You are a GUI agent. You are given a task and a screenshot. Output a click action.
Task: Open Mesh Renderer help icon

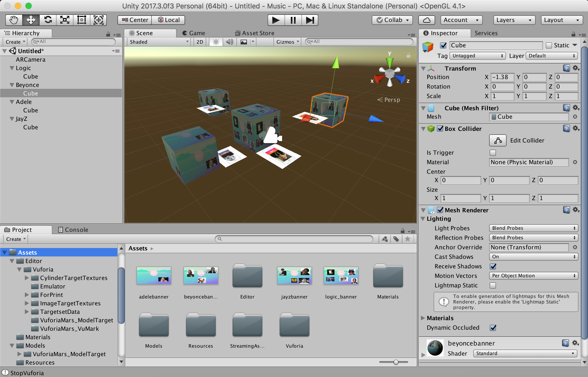(566, 210)
